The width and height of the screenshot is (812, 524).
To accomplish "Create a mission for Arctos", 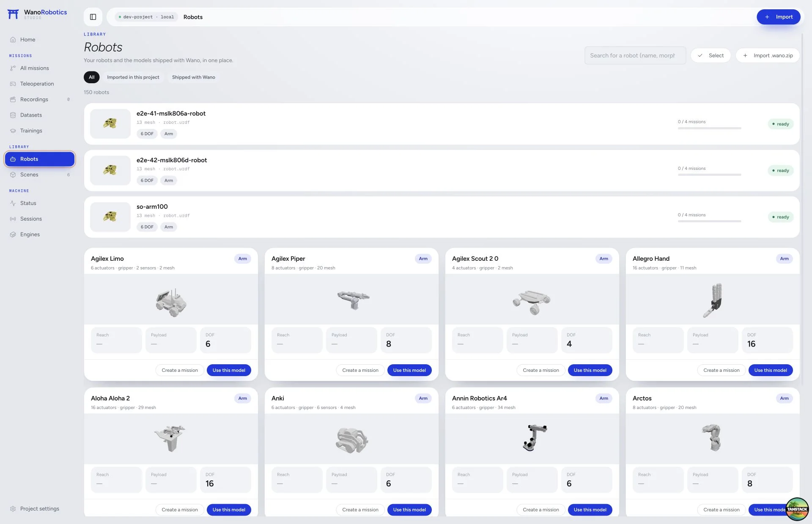I will (x=721, y=510).
